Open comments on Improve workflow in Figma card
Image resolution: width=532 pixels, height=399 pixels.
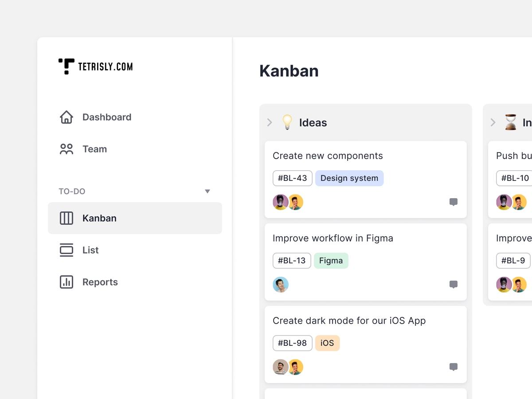(x=454, y=285)
